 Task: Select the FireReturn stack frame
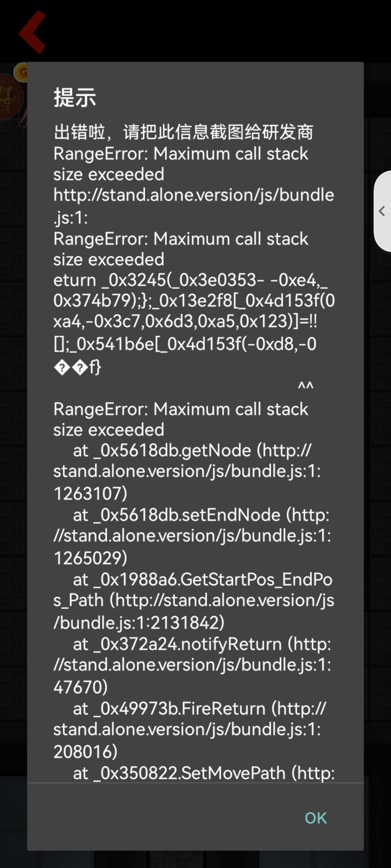tap(199, 709)
